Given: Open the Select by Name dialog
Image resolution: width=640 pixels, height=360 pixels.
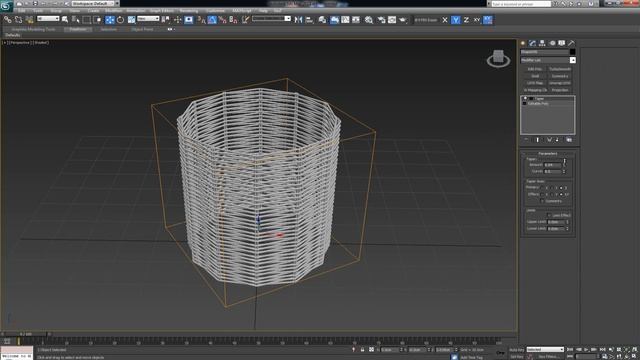Looking at the screenshot, I should point(76,20).
